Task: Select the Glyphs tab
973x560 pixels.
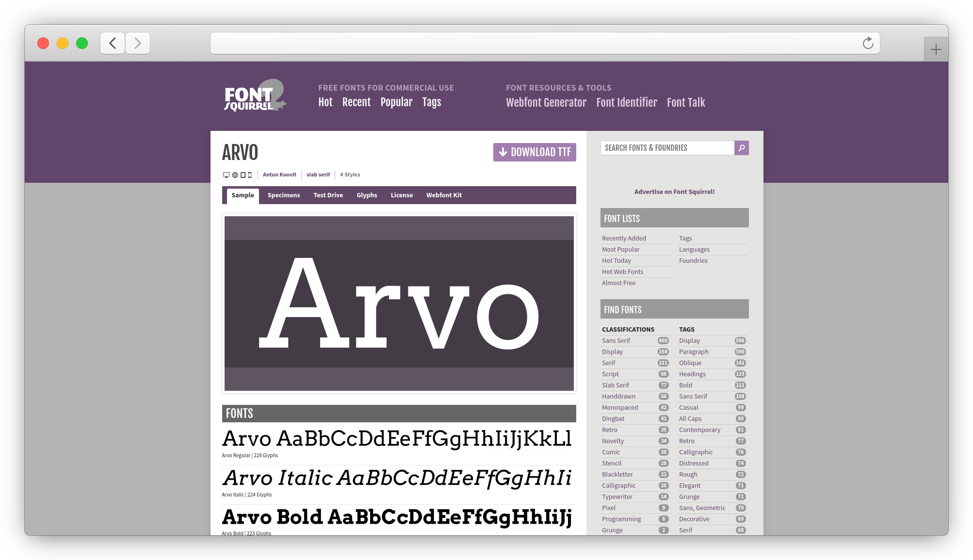Action: coord(367,195)
